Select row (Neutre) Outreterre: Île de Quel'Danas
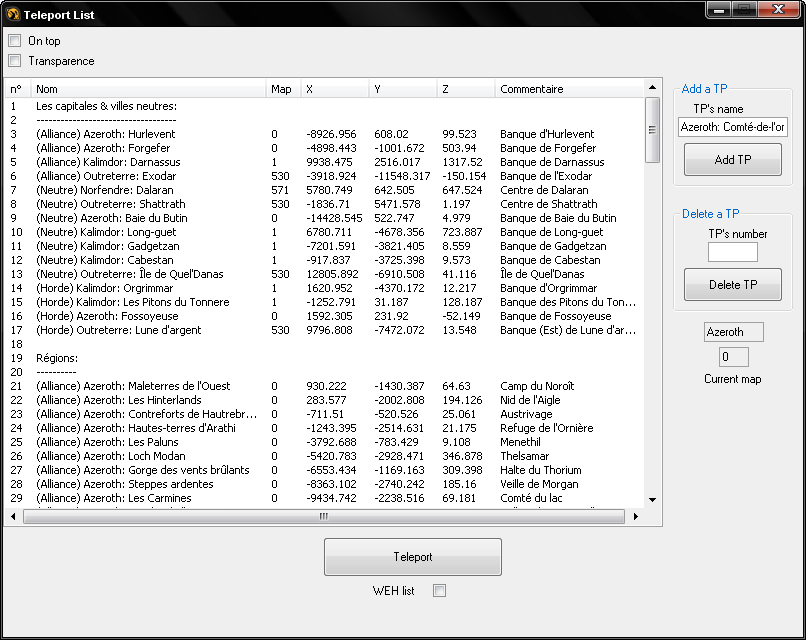Viewport: 806px width, 640px height. pos(324,274)
